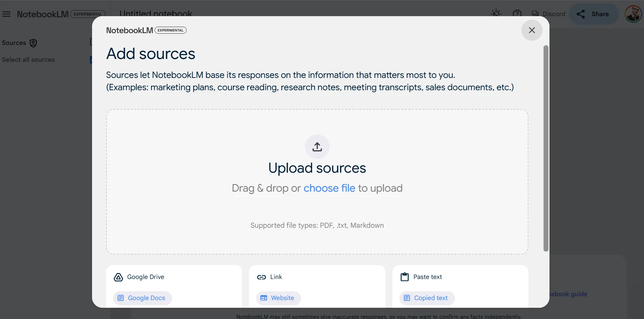Click the upload arrow icon
The height and width of the screenshot is (319, 644).
point(317,147)
